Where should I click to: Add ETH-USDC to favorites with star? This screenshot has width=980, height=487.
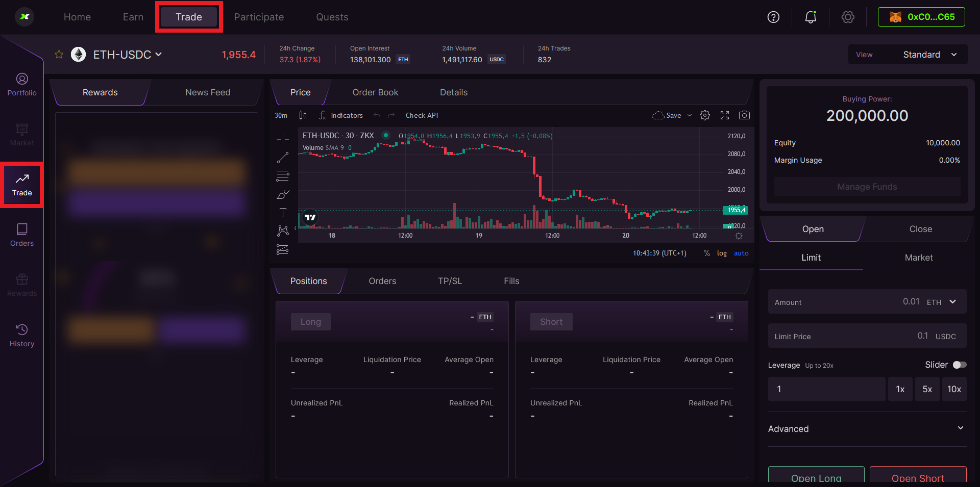[x=59, y=55]
